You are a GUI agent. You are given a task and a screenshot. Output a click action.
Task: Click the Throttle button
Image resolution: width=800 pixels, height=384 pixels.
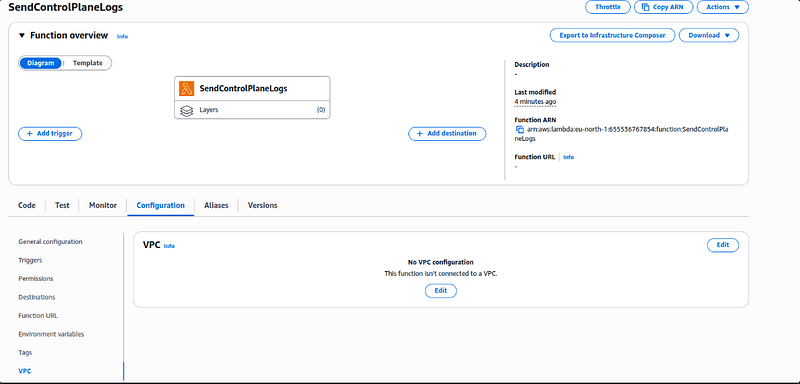[608, 7]
